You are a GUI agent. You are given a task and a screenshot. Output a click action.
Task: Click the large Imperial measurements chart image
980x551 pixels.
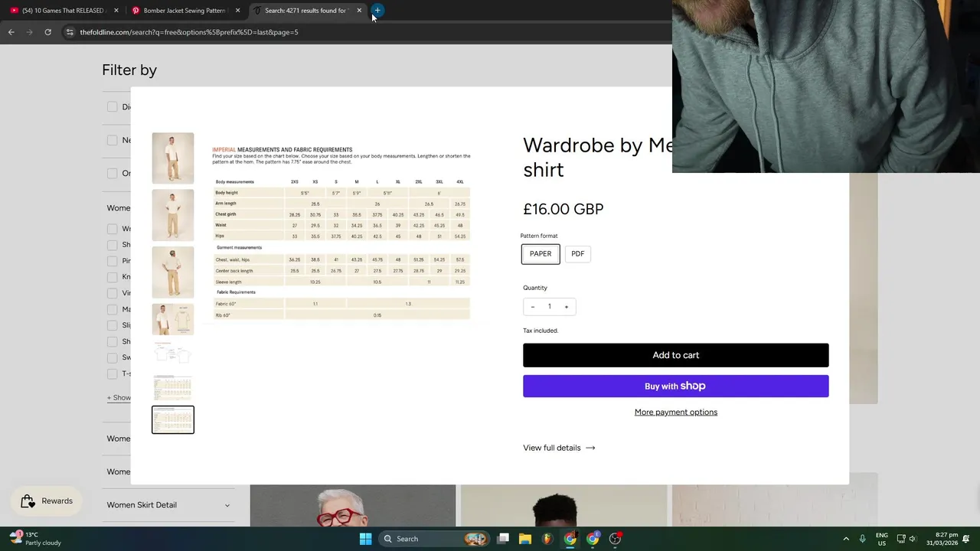pos(341,233)
